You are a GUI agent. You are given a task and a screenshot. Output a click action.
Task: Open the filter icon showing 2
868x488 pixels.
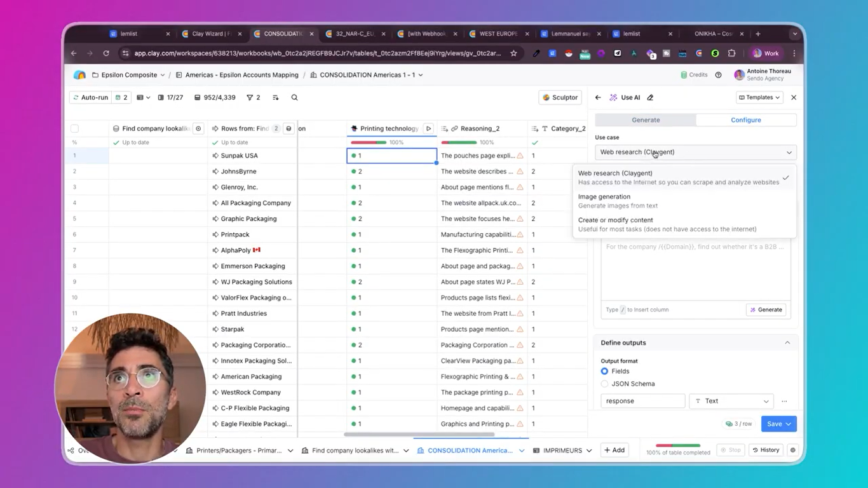pyautogui.click(x=254, y=97)
